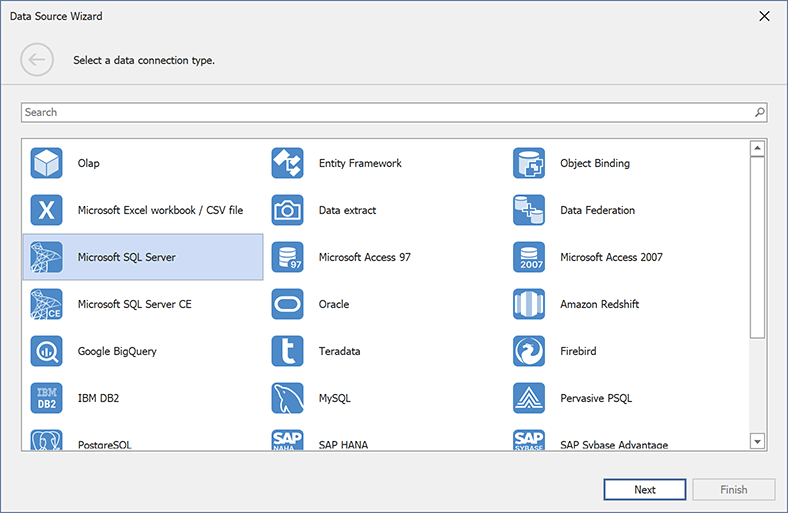Select the "MySQL" label

(334, 398)
